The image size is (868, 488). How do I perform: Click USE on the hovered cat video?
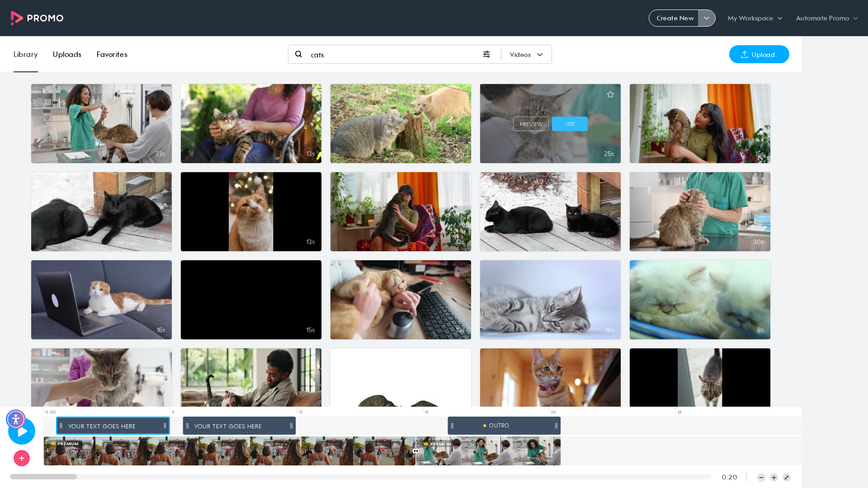click(x=570, y=124)
